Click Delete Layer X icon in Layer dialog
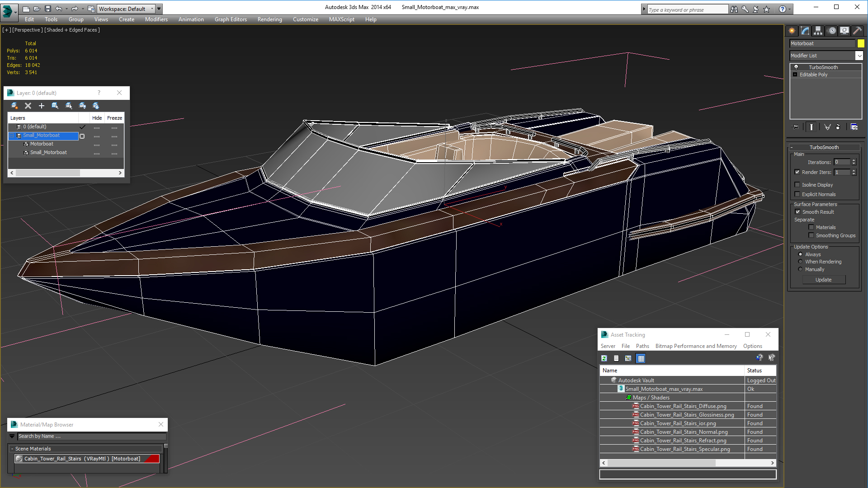 pyautogui.click(x=28, y=106)
